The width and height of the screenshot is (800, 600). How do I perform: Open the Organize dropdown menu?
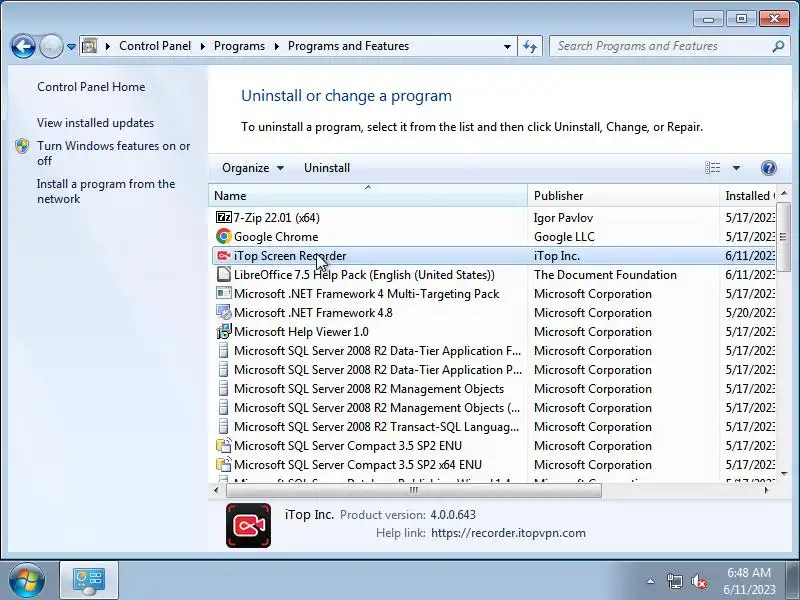[x=253, y=168]
